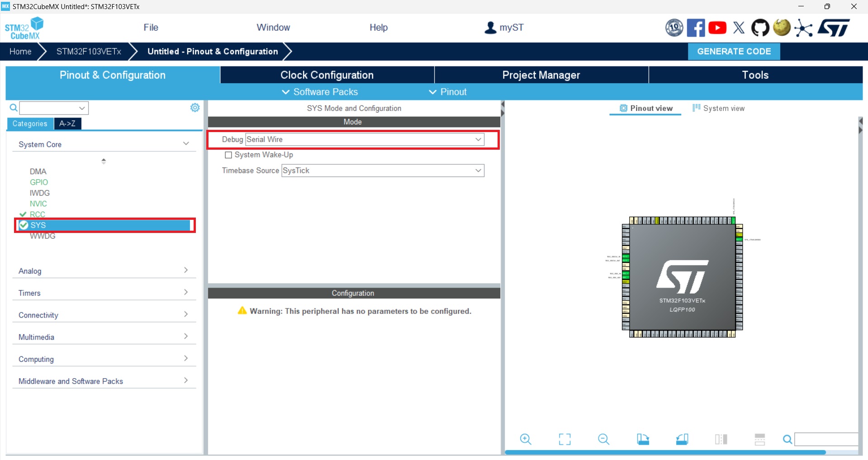The height and width of the screenshot is (460, 868).
Task: Open the X (Twitter) icon link
Action: point(739,28)
